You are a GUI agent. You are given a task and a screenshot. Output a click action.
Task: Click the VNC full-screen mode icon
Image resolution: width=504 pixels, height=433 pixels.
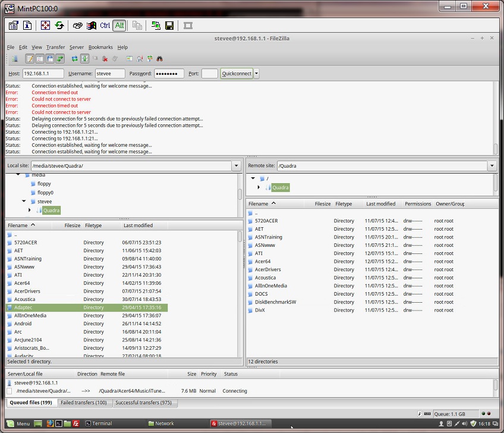[45, 26]
